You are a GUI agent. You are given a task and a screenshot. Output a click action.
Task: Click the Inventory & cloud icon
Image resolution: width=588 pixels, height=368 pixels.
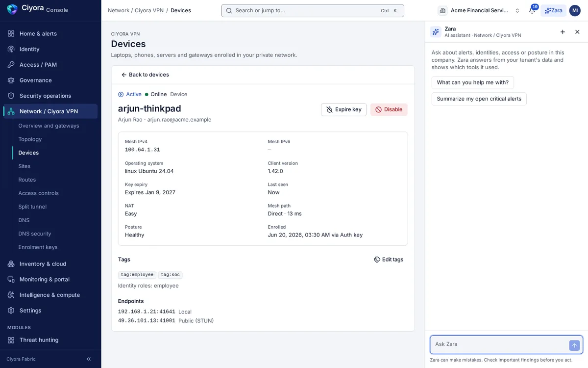[x=11, y=264]
